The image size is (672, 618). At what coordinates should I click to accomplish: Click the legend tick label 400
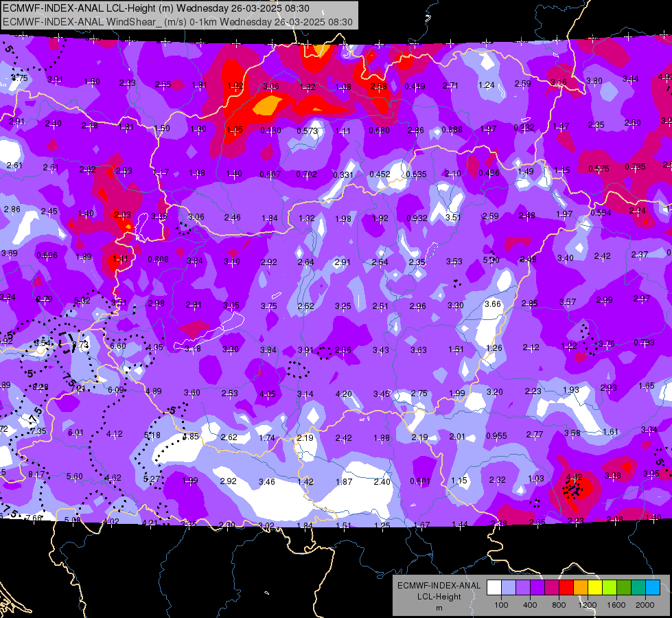[x=530, y=605]
